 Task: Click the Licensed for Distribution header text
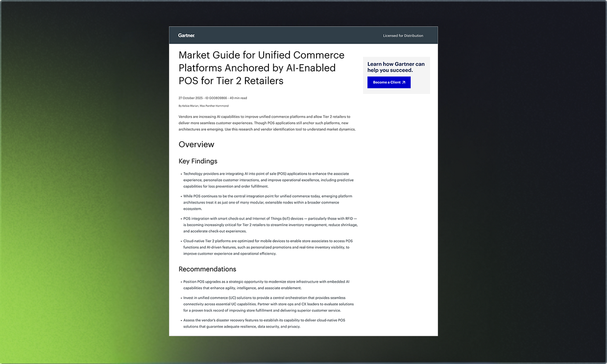coord(403,36)
